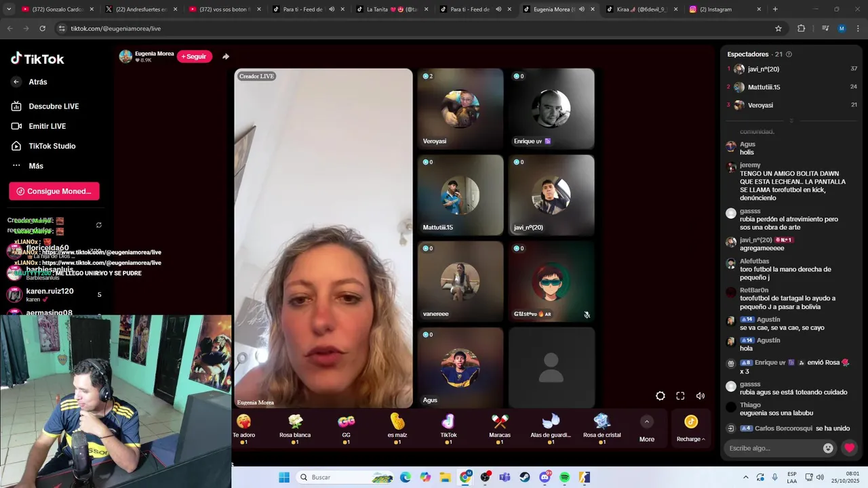Open the browser extensions menu
This screenshot has width=868, height=488.
coord(802,28)
